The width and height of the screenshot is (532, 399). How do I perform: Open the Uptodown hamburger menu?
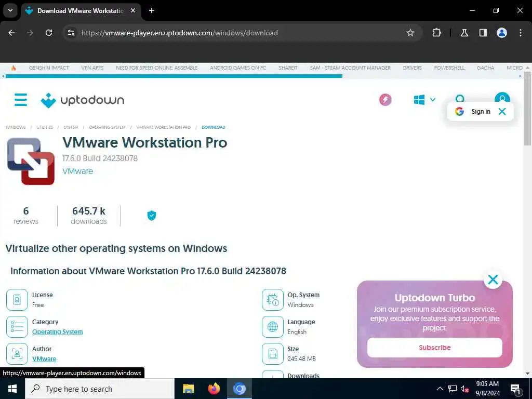[21, 100]
